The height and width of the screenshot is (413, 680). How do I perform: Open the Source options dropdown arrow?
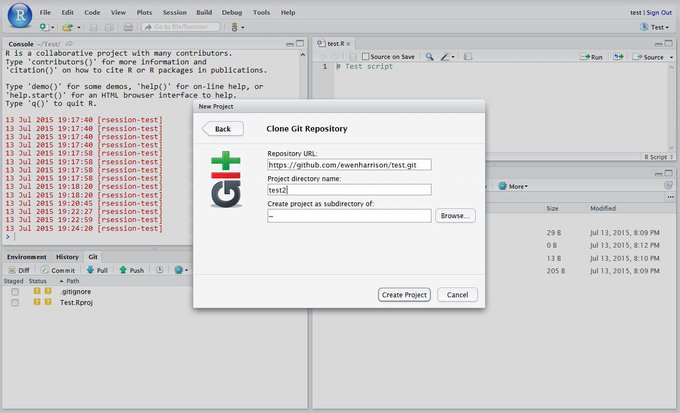(x=671, y=57)
